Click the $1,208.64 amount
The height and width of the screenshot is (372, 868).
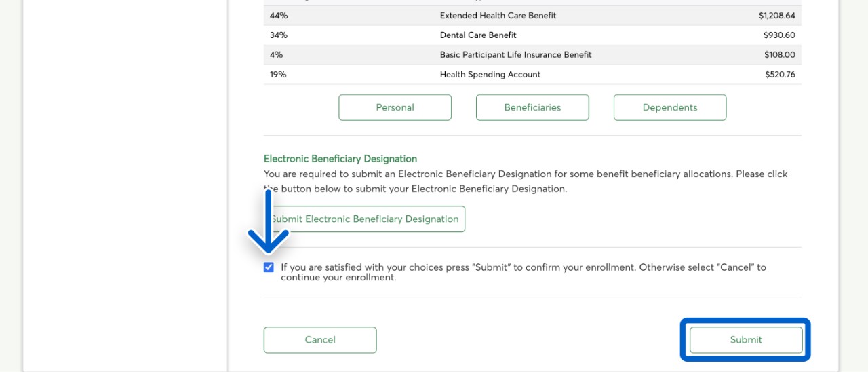pos(776,16)
